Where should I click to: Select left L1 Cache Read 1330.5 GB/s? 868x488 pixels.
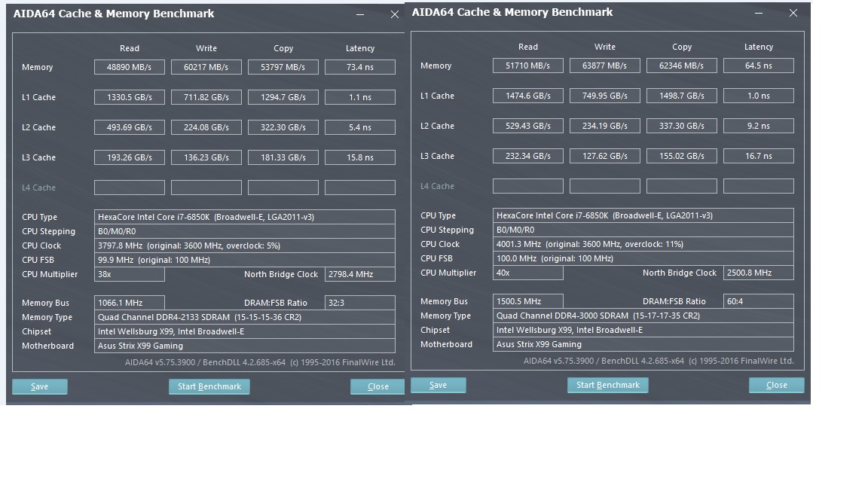(130, 97)
